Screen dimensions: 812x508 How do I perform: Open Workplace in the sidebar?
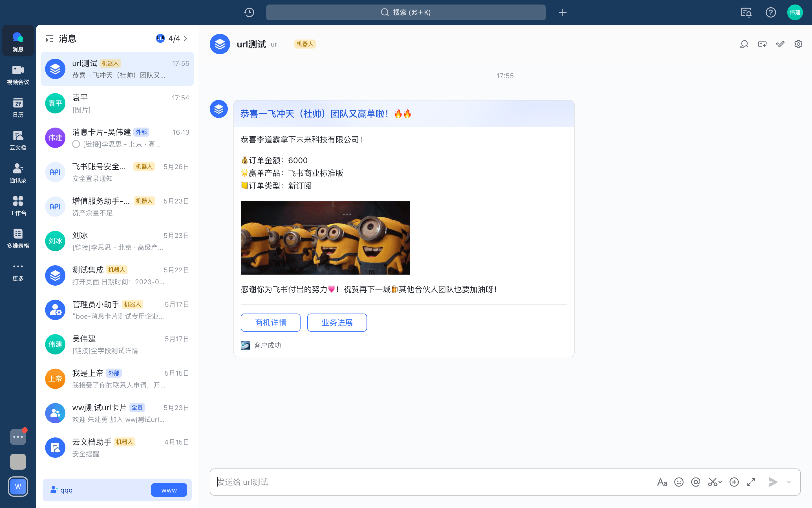click(x=18, y=206)
